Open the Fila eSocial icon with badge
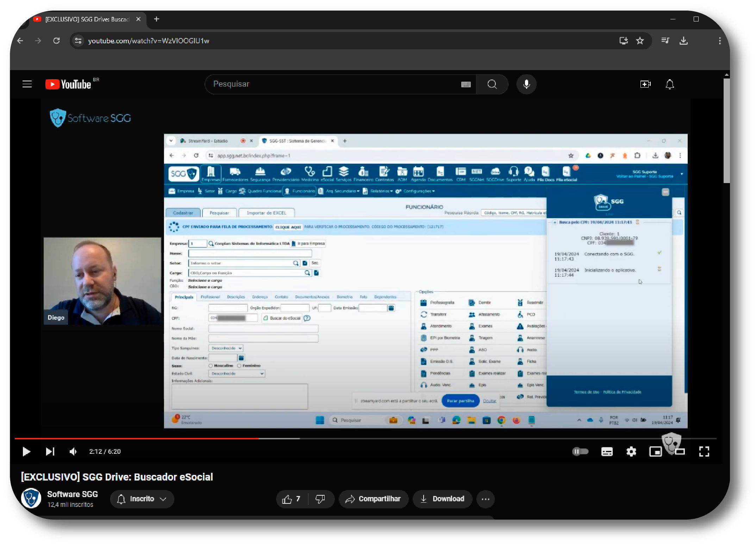 pos(567,174)
